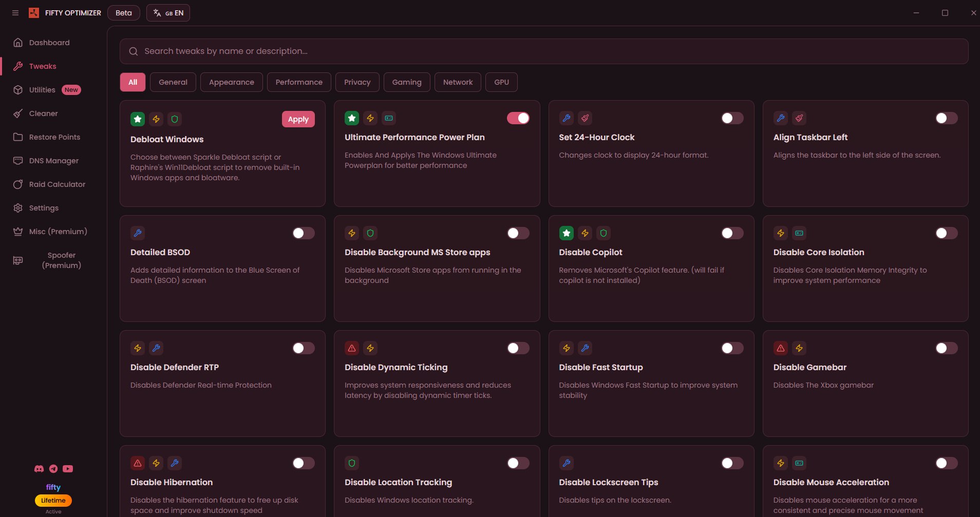Click the wrench badge on Set 24-Hour Clock
Viewport: 980px width, 517px height.
(567, 118)
